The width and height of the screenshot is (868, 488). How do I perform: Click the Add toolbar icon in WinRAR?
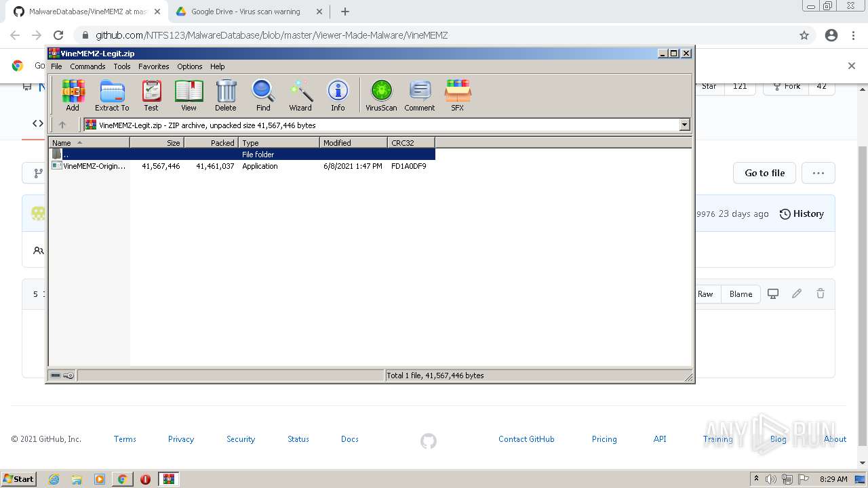[73, 95]
